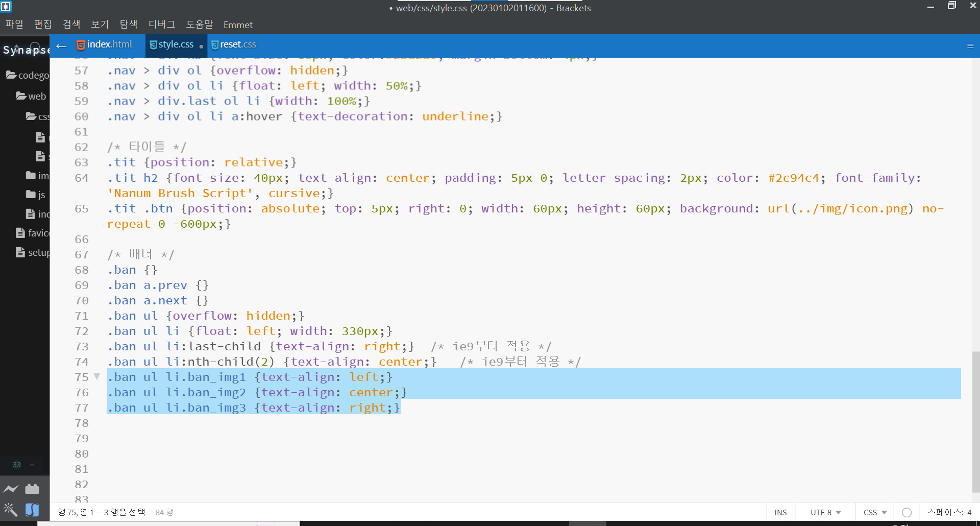
Task: Open the setup file in tree
Action: click(33, 252)
